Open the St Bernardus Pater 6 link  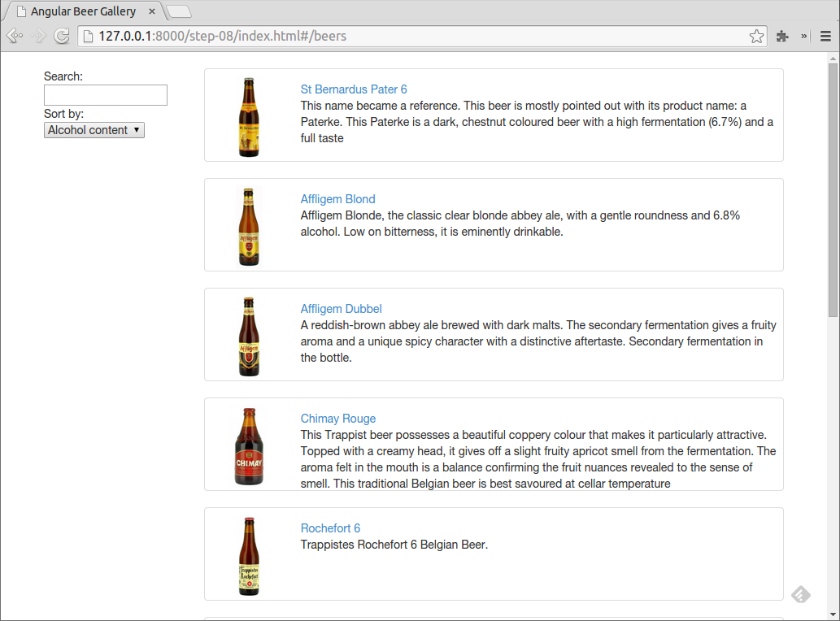coord(354,89)
